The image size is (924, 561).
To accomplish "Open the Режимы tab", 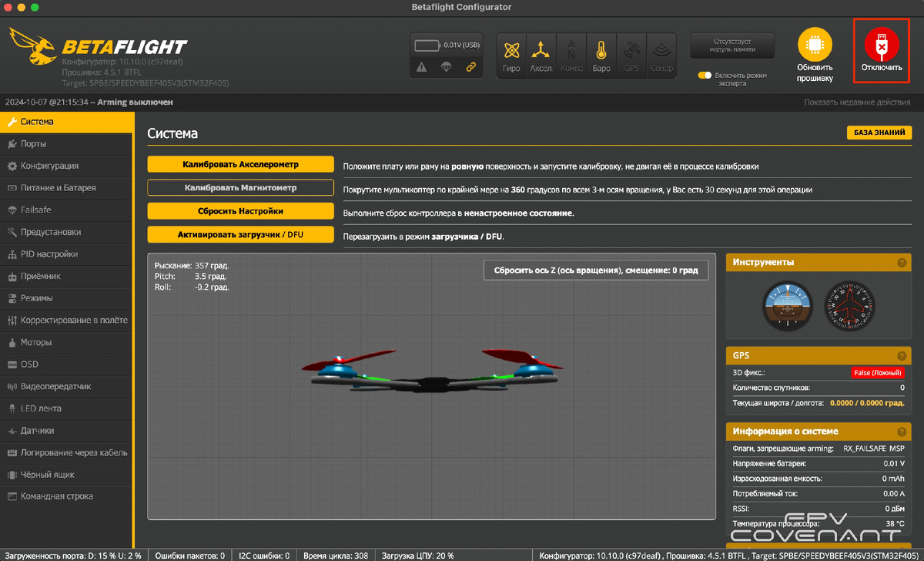I will click(67, 298).
